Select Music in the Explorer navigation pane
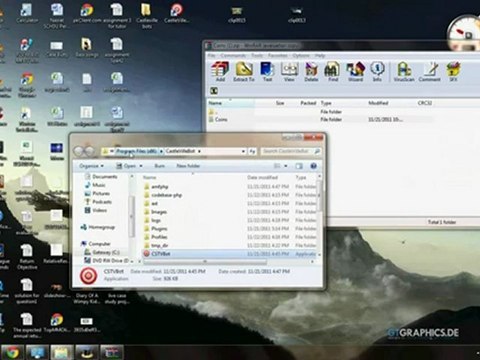Image resolution: width=480 pixels, height=360 pixels. point(99,185)
